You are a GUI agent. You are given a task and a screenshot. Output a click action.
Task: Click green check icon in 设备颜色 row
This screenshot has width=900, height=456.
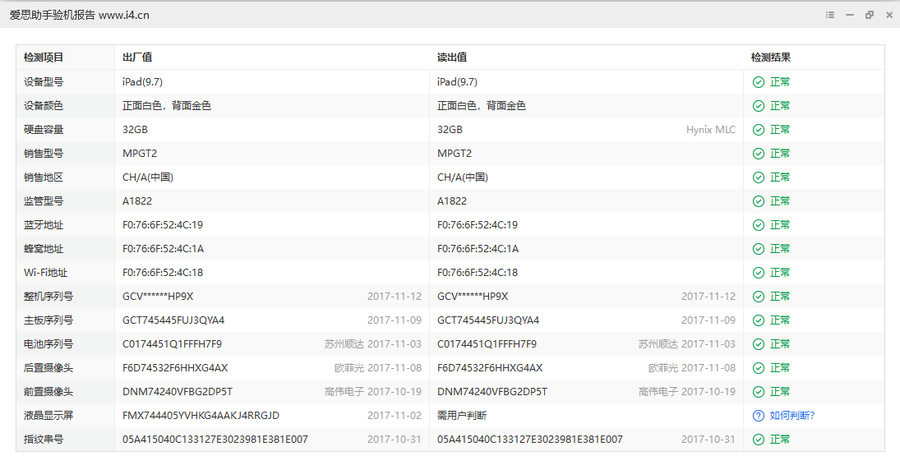[x=758, y=106]
